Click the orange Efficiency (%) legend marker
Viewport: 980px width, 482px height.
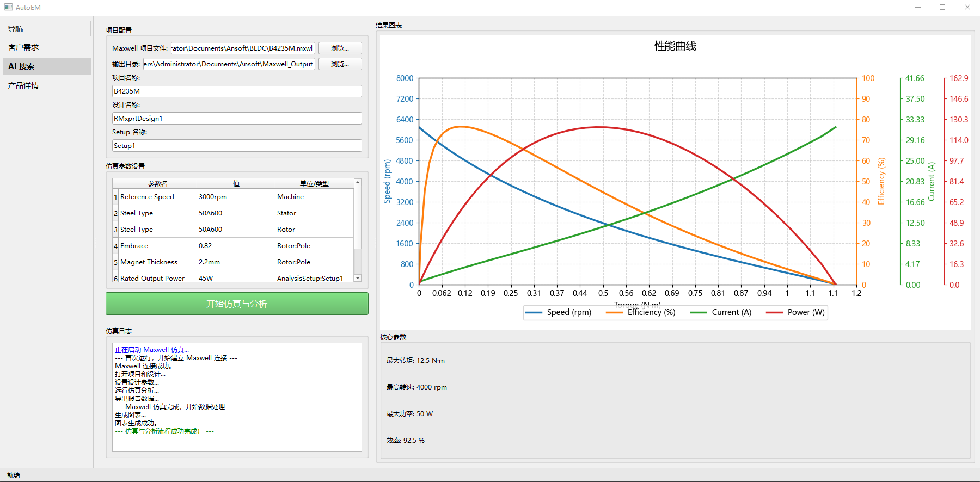[x=614, y=312]
